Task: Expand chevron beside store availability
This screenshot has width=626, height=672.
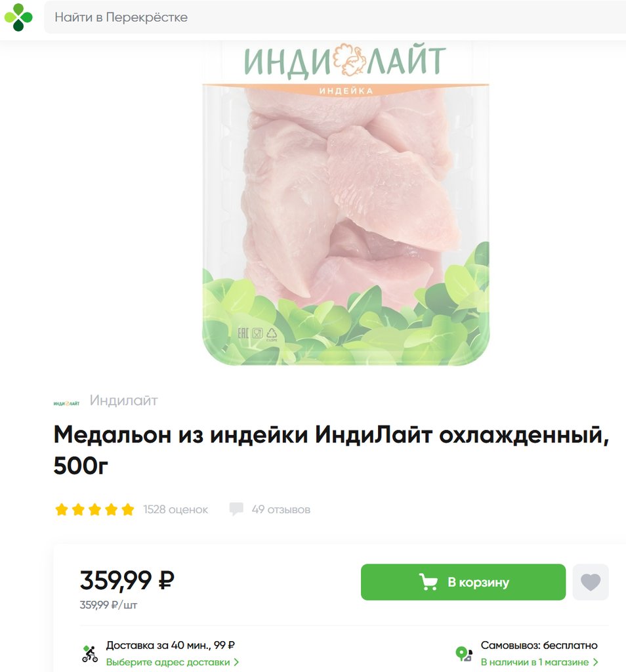Action: click(x=595, y=662)
